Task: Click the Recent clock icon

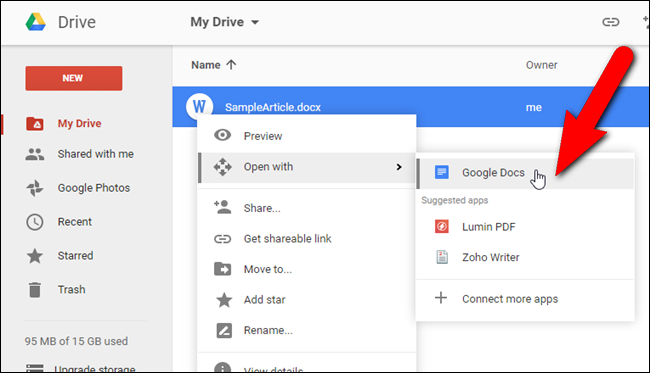Action: coord(35,222)
